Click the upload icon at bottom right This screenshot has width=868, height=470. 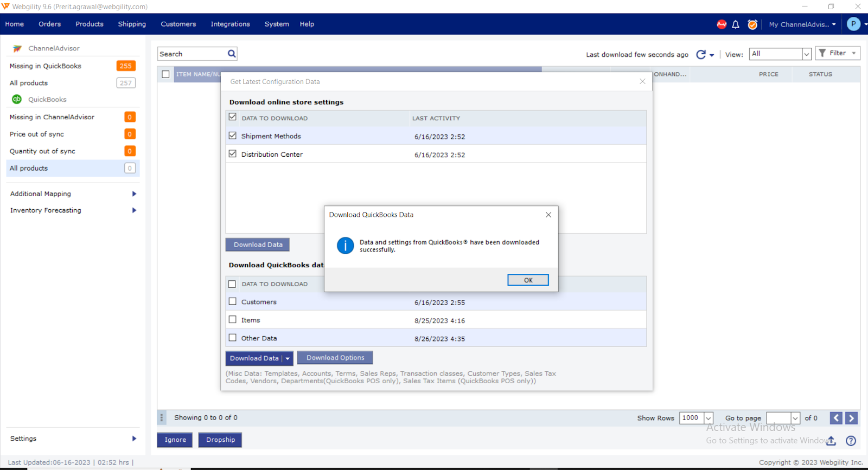(x=831, y=441)
